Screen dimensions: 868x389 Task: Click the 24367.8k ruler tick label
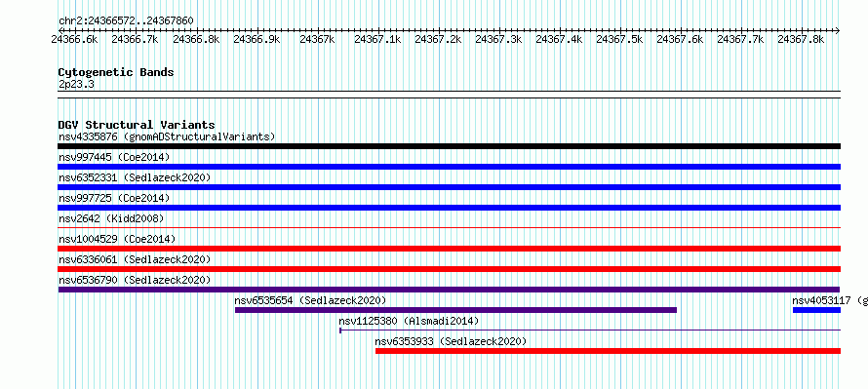point(801,39)
